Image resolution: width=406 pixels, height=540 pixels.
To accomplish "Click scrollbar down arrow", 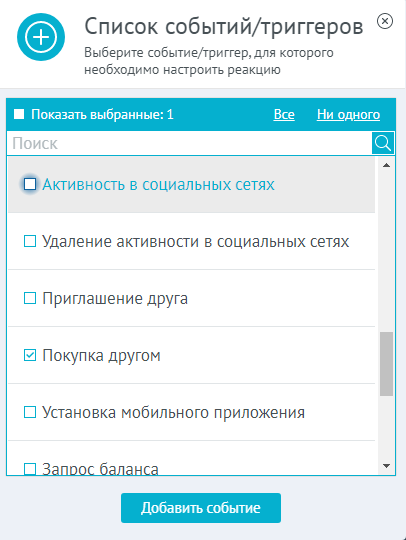I will coord(386,466).
